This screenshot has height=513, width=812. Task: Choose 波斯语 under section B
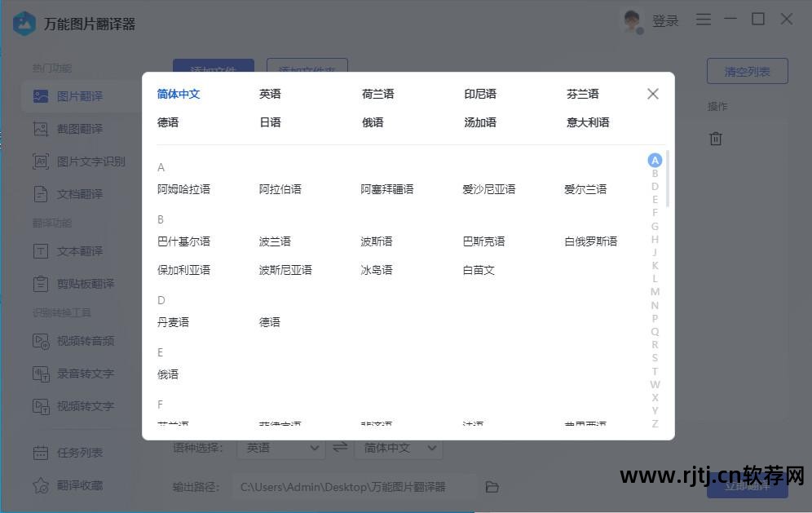point(377,241)
